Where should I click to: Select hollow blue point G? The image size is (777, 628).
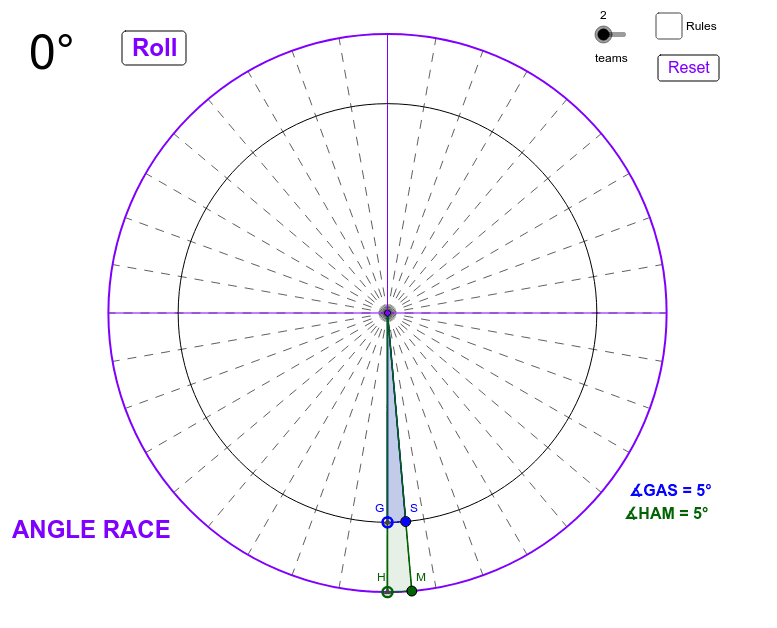click(x=388, y=522)
